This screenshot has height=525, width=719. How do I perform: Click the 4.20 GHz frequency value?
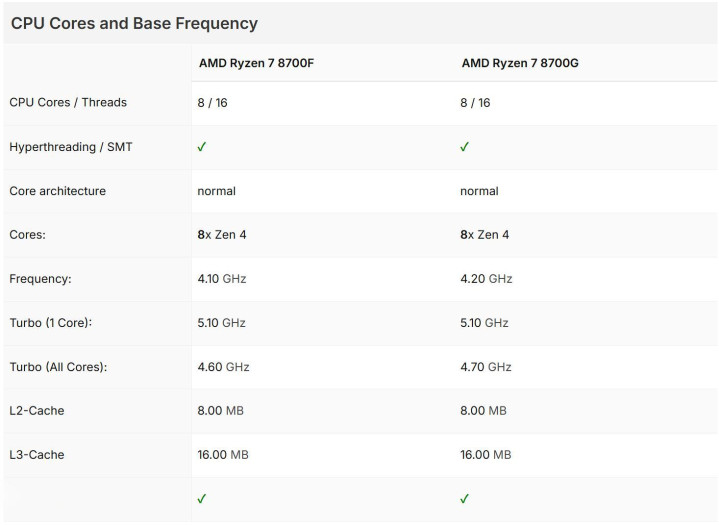point(485,279)
